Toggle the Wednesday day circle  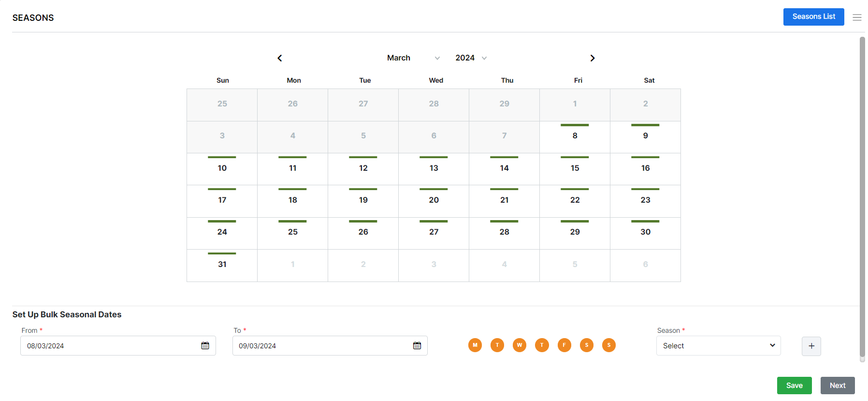click(x=520, y=345)
